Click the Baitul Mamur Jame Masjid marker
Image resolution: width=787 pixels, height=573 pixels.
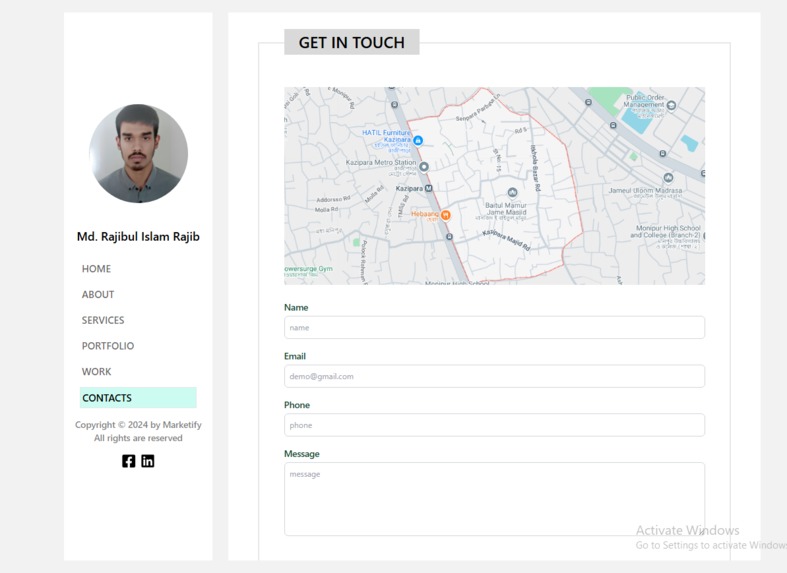pyautogui.click(x=512, y=193)
